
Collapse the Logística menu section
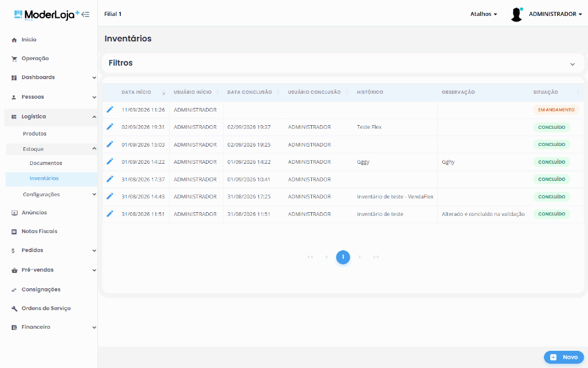coord(94,117)
